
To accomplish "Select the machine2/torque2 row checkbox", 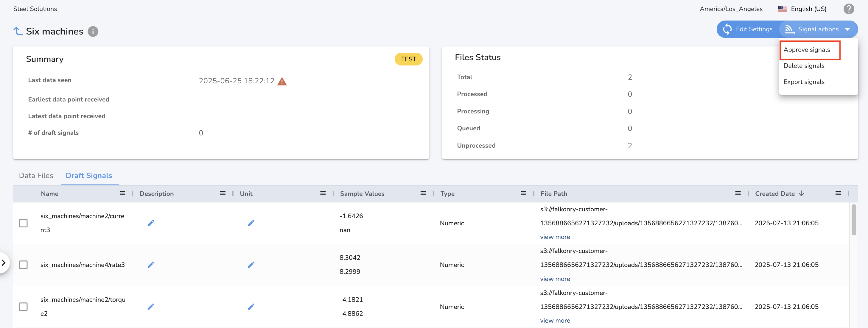I will pos(23,307).
